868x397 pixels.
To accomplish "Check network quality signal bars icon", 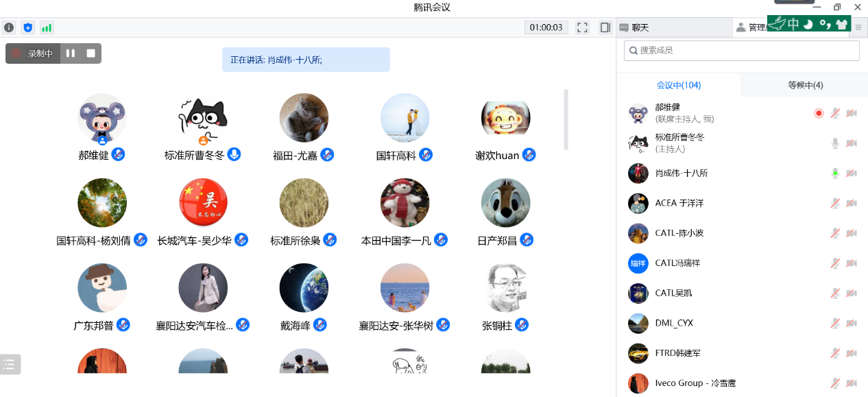I will click(47, 27).
